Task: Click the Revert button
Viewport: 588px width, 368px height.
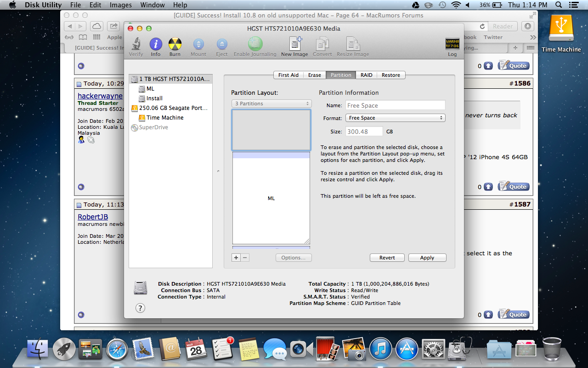Action: (387, 258)
